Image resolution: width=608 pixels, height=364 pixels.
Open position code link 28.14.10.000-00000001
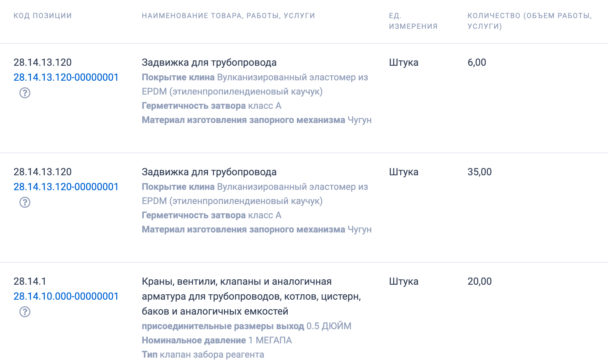pyautogui.click(x=66, y=296)
